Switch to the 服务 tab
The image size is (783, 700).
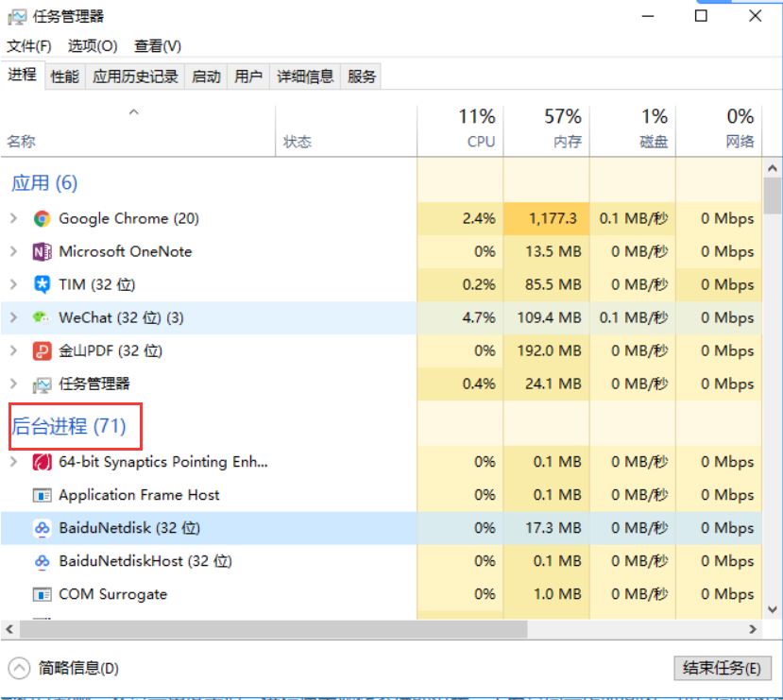point(362,77)
